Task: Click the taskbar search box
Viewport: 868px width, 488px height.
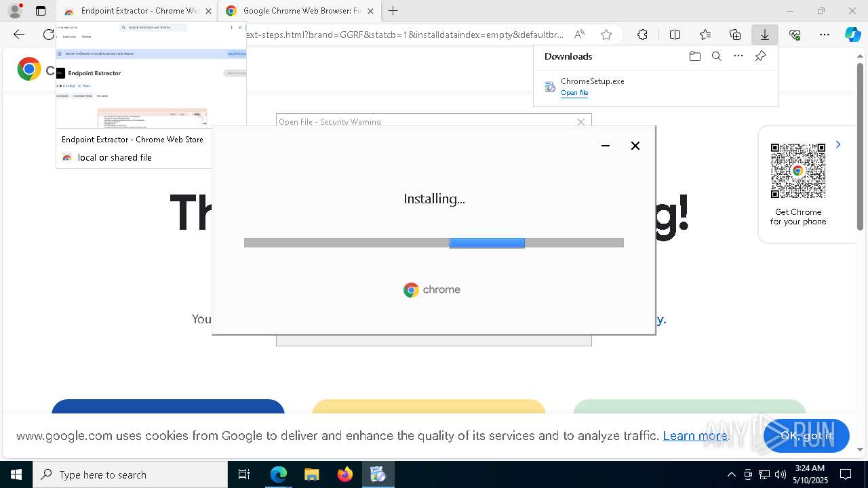Action: (130, 474)
